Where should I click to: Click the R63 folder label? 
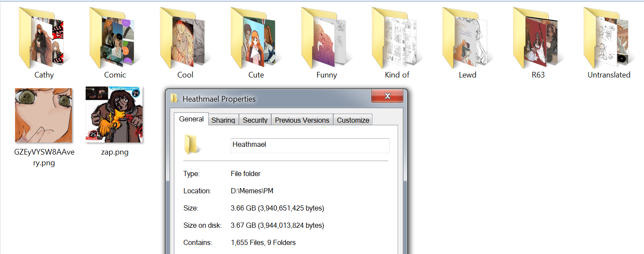(x=538, y=75)
